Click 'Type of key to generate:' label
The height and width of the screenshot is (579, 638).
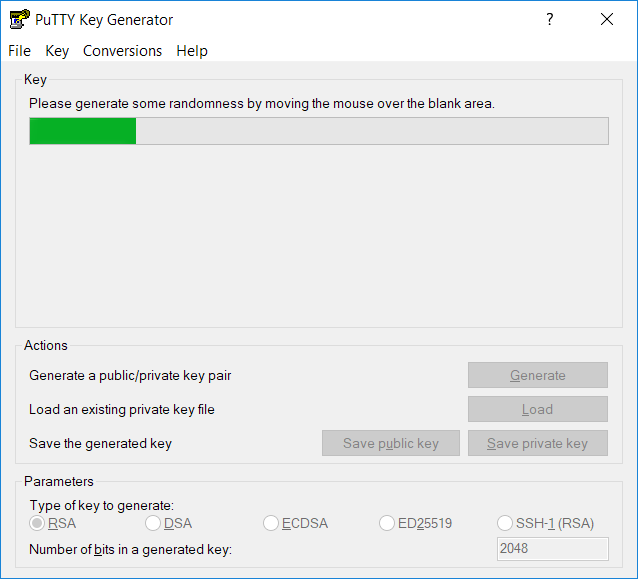(102, 505)
